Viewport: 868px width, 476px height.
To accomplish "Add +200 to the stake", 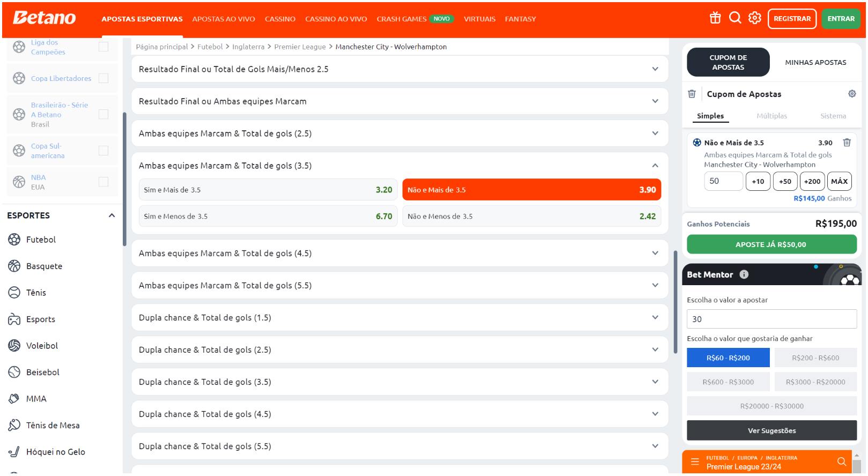I will (x=812, y=181).
